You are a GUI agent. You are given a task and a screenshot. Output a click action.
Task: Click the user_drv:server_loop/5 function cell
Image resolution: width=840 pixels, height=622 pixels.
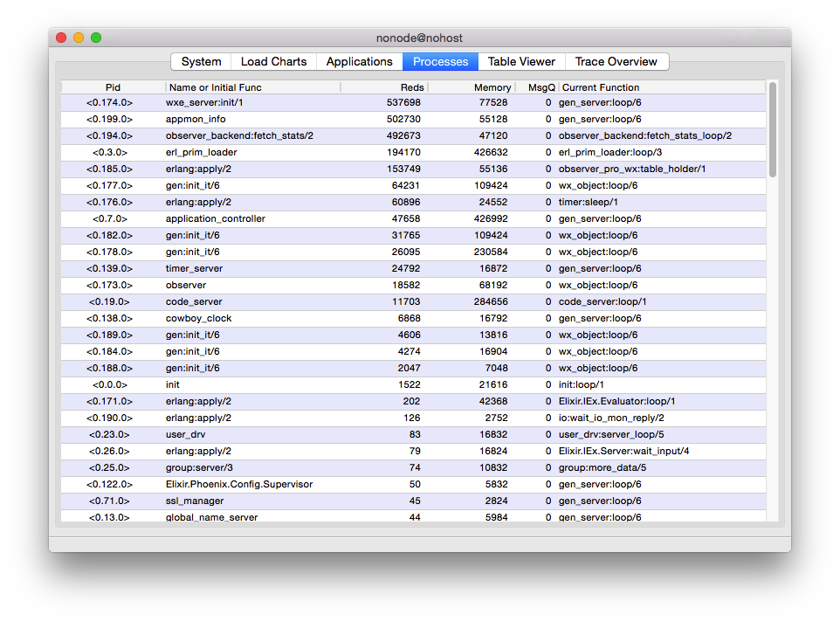[611, 434]
